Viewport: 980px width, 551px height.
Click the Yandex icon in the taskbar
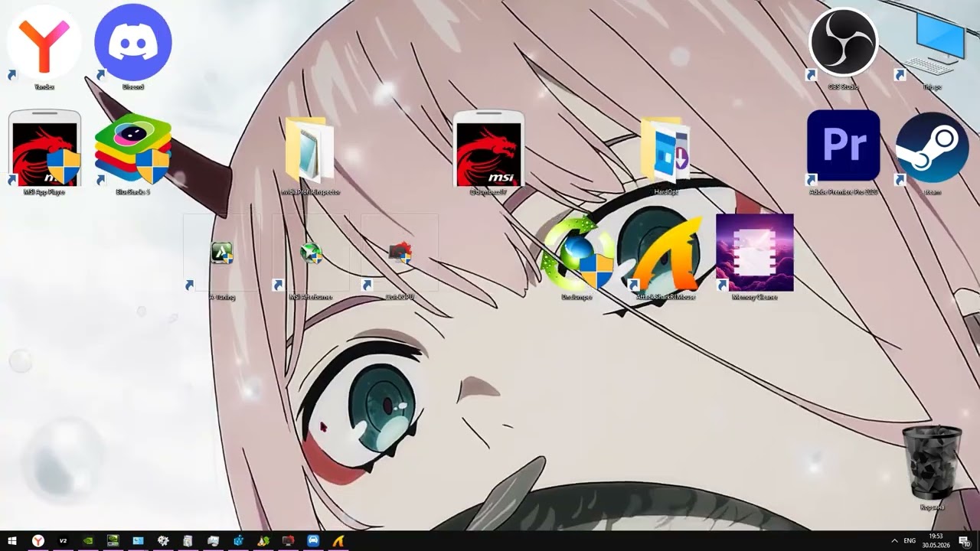(38, 541)
